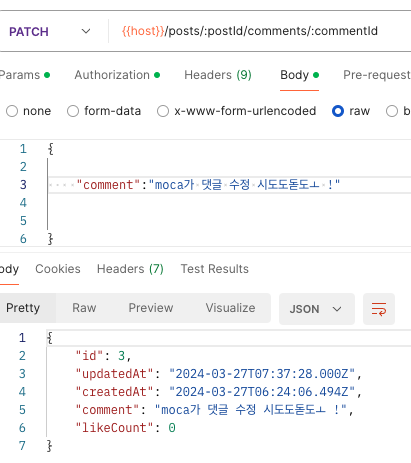Open the Authorization tab
The width and height of the screenshot is (411, 463).
coord(117,75)
